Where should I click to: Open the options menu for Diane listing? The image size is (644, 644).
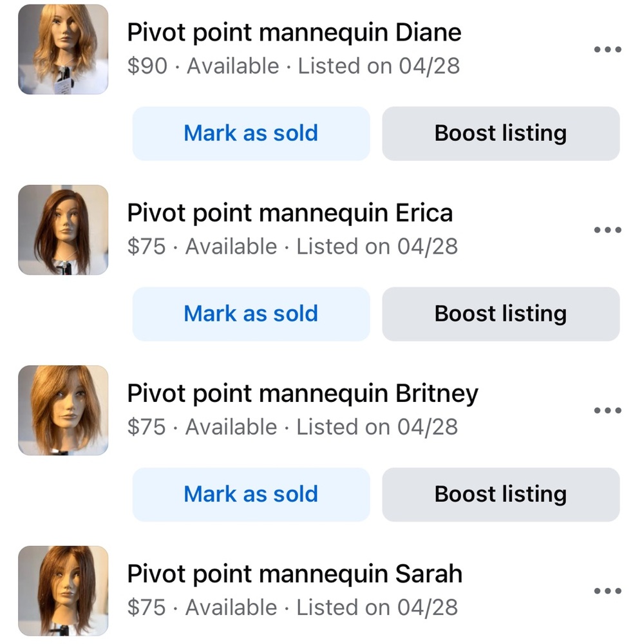[607, 48]
